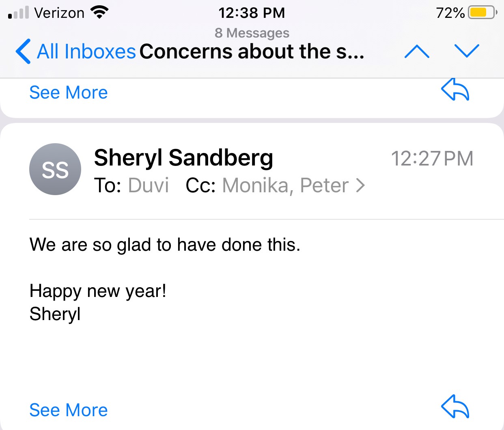Tap the 12:27 PM timestamp
504x430 pixels.
pyautogui.click(x=432, y=159)
